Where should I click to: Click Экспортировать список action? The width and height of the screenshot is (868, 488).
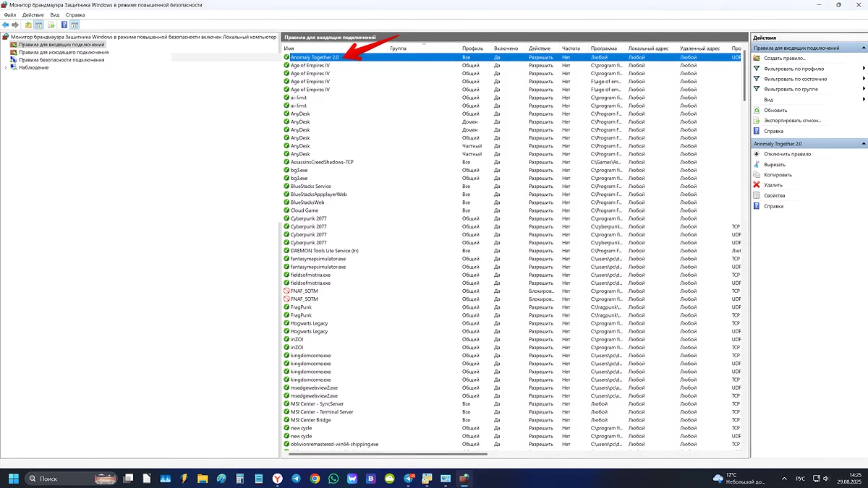[x=792, y=120]
